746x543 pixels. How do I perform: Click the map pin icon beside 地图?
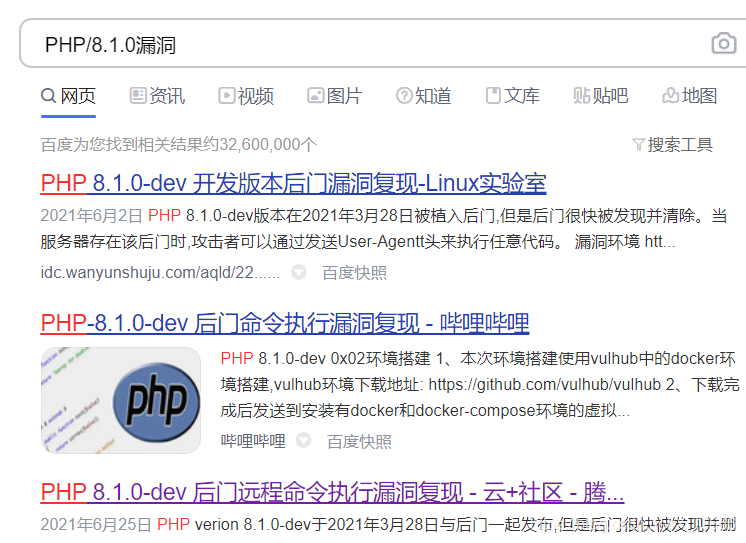point(670,96)
